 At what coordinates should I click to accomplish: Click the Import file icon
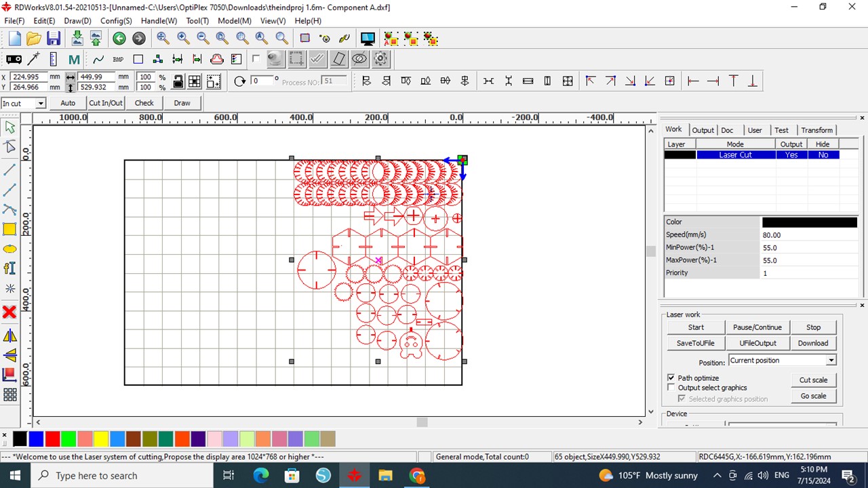pos(77,39)
